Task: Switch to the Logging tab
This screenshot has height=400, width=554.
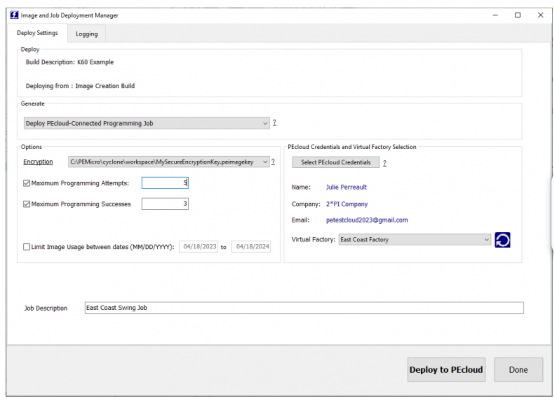Action: tap(87, 34)
